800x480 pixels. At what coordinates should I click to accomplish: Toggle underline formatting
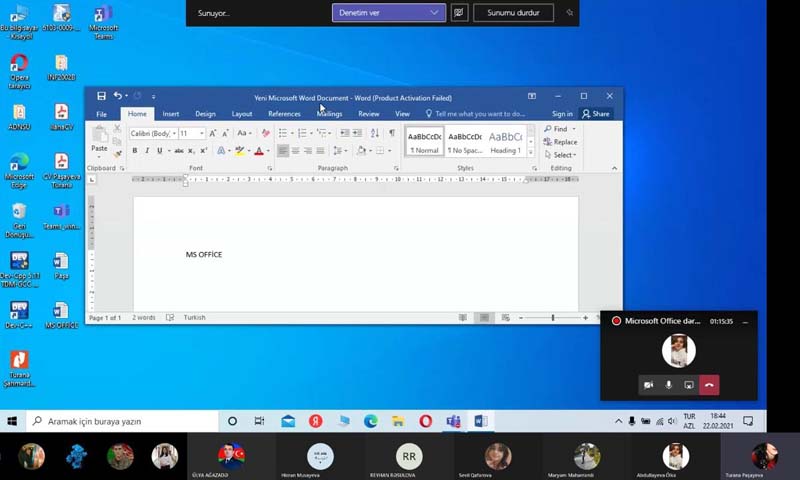159,151
